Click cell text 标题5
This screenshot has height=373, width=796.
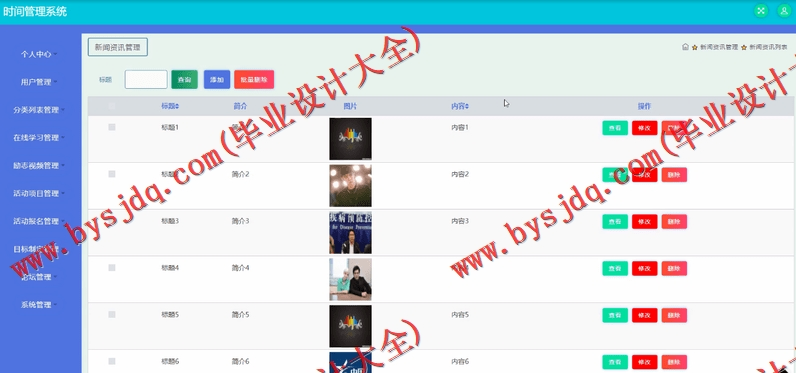pyautogui.click(x=170, y=315)
